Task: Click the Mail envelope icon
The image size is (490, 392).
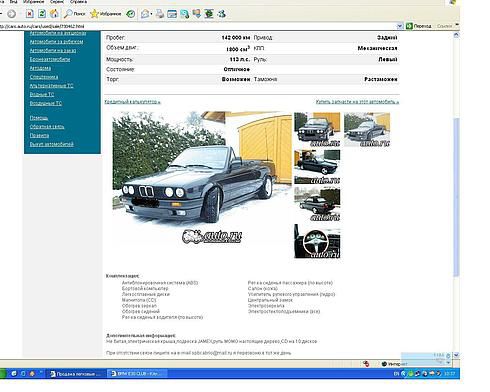Action: [145, 14]
